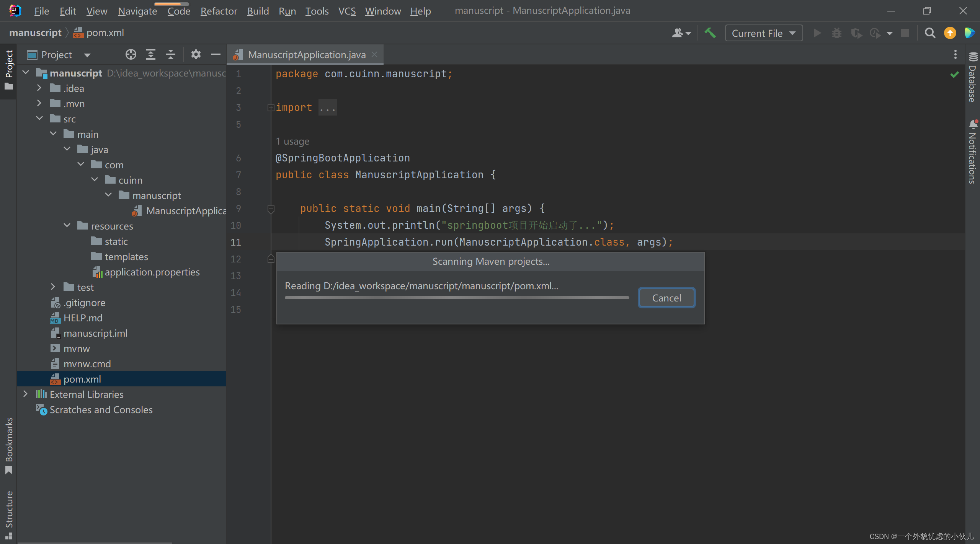Select the ManuscriptApplication.java editor tab

306,55
